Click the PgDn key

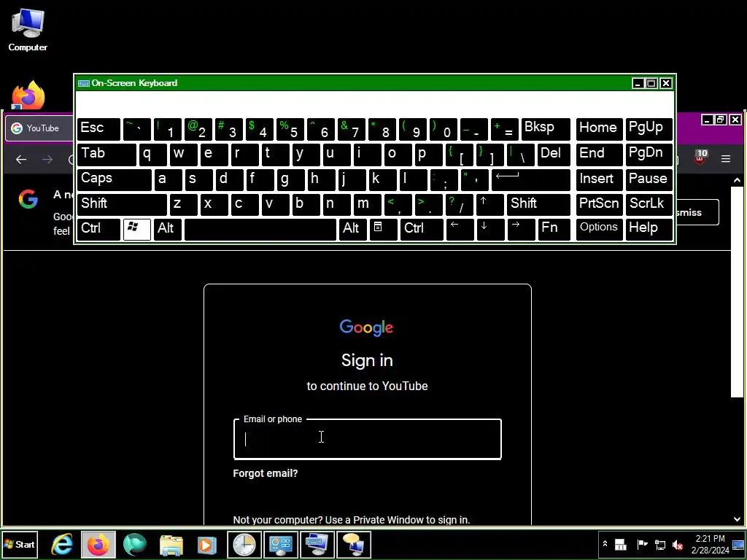[x=649, y=155]
